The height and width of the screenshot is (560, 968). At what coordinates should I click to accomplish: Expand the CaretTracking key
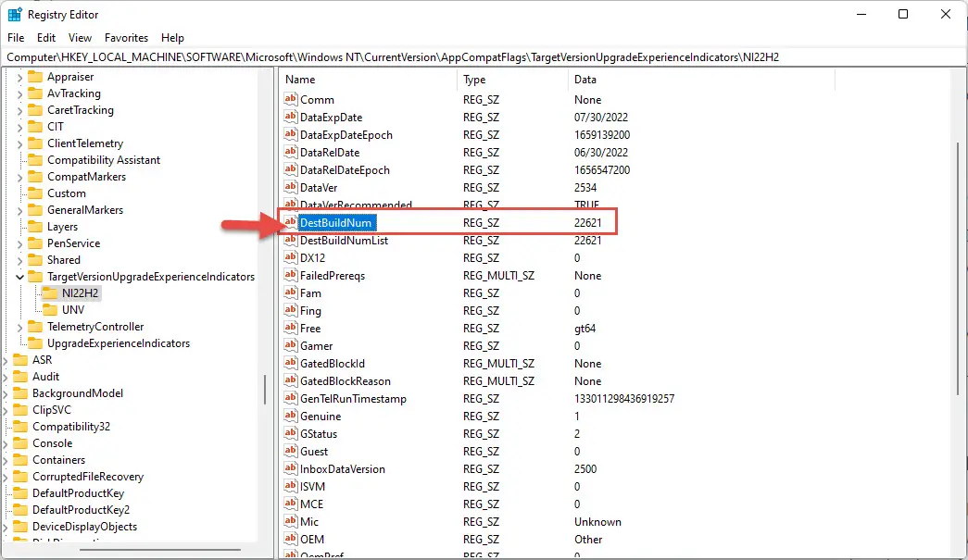pyautogui.click(x=19, y=110)
